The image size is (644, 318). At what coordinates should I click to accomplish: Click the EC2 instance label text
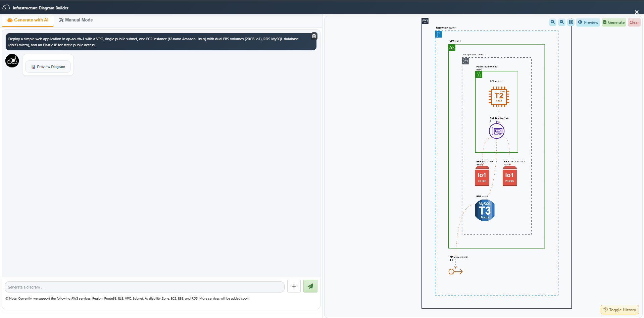pos(496,82)
